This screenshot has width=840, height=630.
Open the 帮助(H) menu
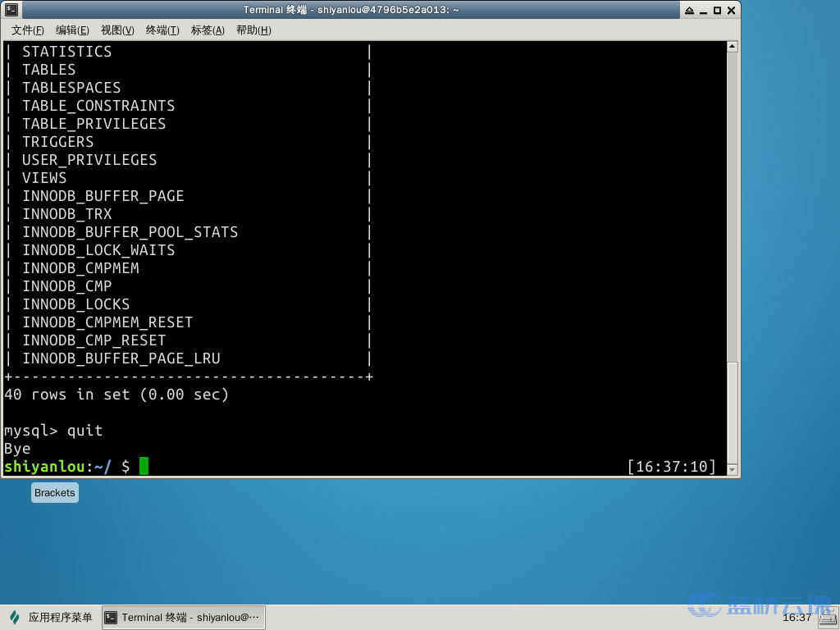[x=253, y=30]
